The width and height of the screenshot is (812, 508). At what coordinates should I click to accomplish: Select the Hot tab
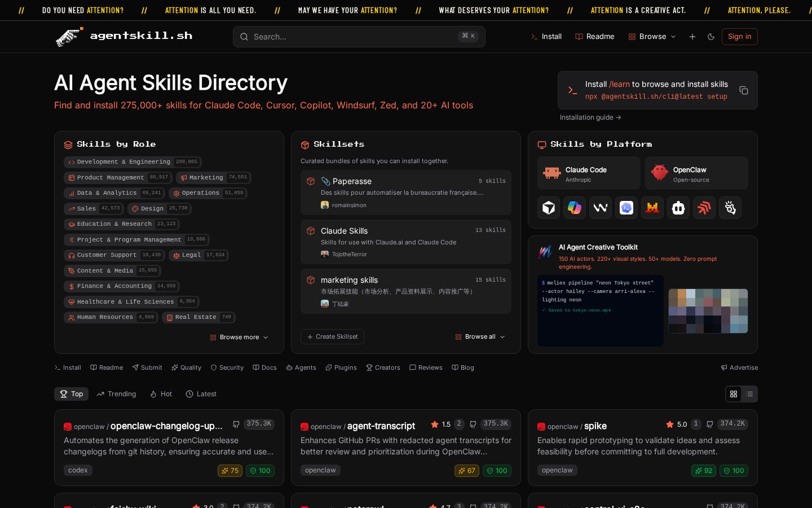tap(161, 394)
